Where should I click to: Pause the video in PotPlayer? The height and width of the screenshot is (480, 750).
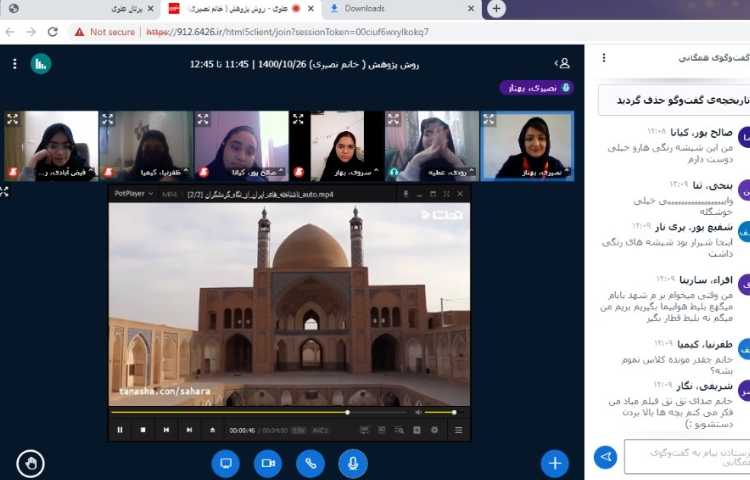coord(120,430)
